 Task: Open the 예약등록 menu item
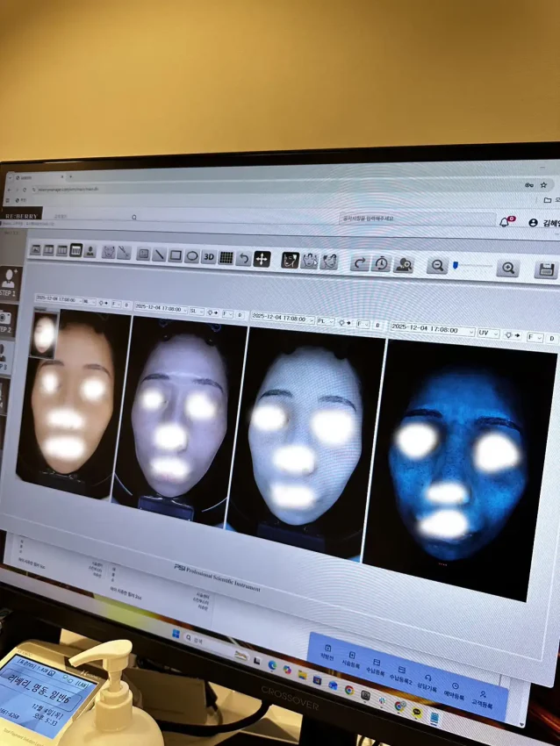click(x=454, y=693)
